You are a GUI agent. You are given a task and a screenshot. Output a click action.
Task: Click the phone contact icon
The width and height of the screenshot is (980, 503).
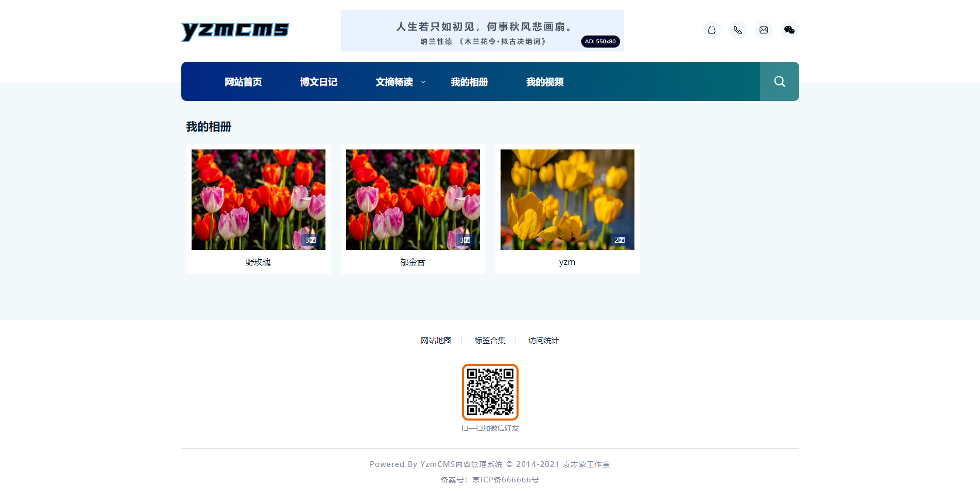point(738,30)
